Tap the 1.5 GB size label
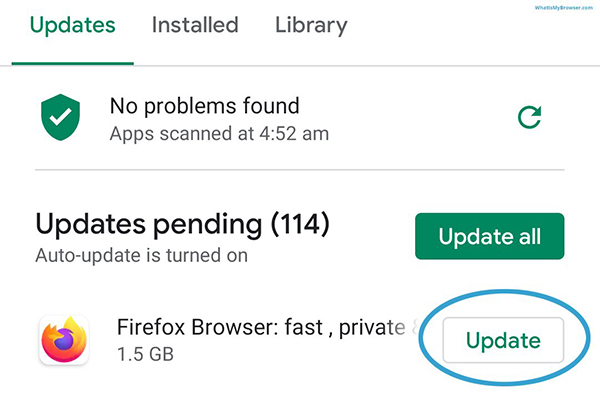The width and height of the screenshot is (600, 395). [x=145, y=354]
